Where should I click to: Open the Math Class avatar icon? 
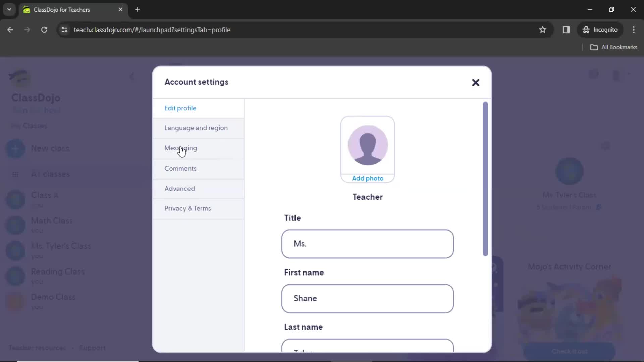click(15, 225)
